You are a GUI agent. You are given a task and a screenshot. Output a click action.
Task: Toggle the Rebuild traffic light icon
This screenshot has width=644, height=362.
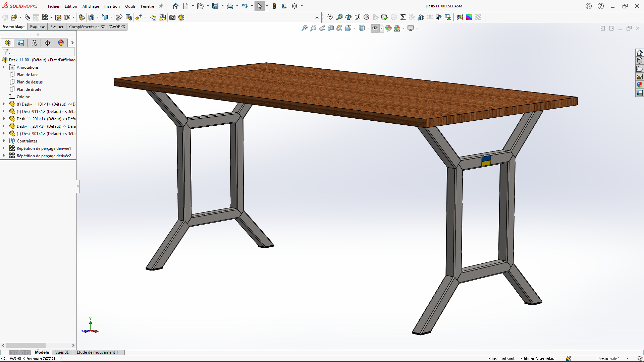point(274,6)
